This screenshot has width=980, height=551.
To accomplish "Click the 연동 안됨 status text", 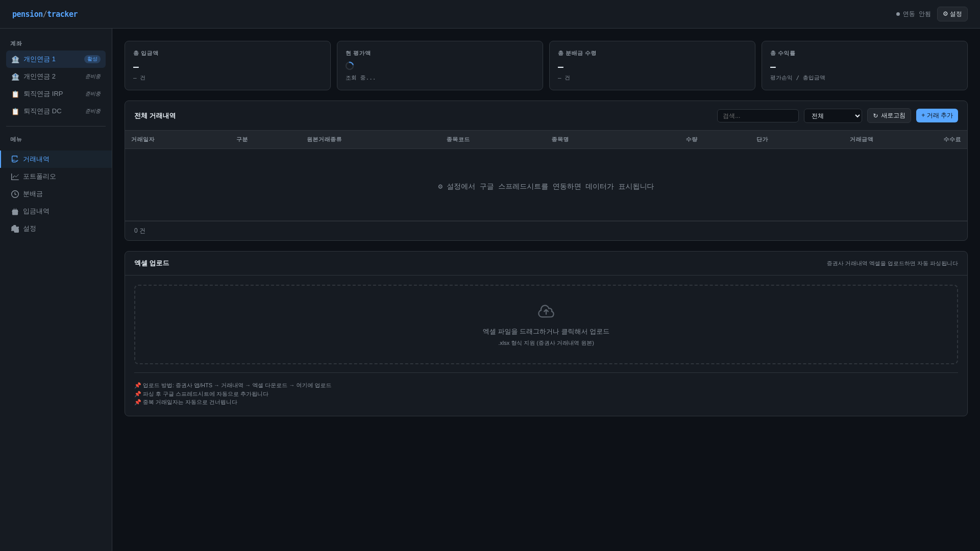I will pyautogui.click(x=917, y=14).
